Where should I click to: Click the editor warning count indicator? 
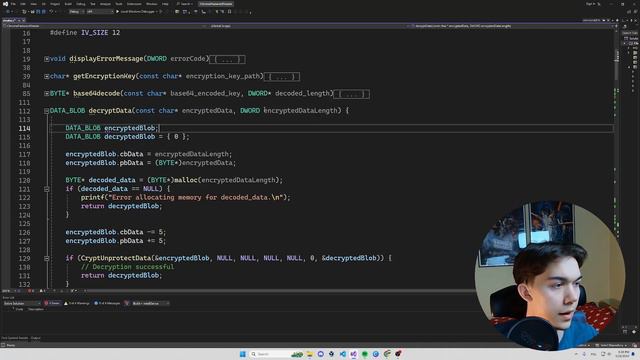pyautogui.click(x=42, y=291)
